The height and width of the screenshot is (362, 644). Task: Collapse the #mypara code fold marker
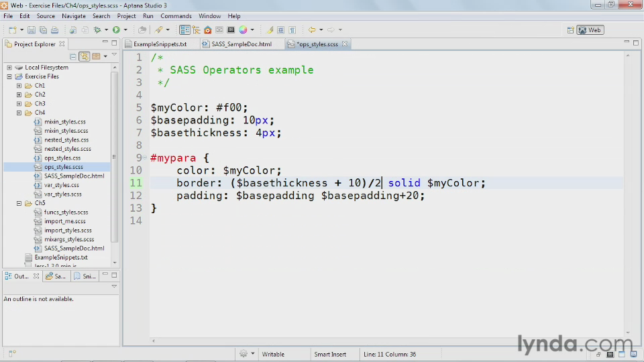click(145, 157)
